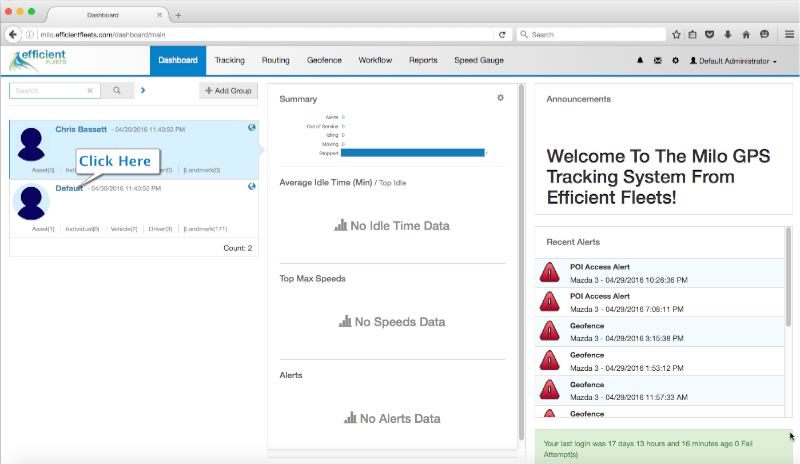Screen dimensions: 800x464
Task: Open a new browser tab
Action: [178, 15]
